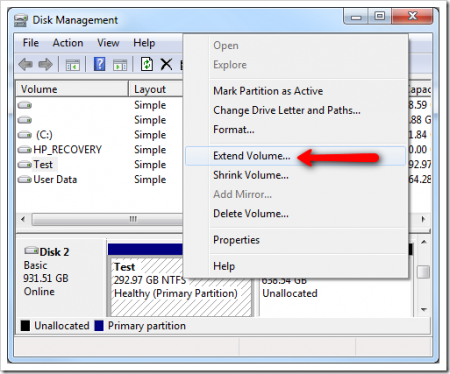Click the greyed Open menu entry
Viewport: 450px width, 374px height.
[x=296, y=46]
